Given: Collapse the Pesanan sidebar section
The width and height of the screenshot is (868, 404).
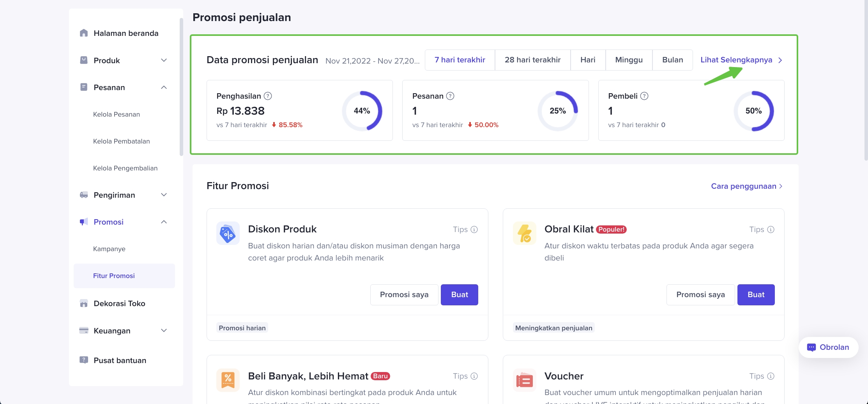Looking at the screenshot, I should pyautogui.click(x=164, y=87).
